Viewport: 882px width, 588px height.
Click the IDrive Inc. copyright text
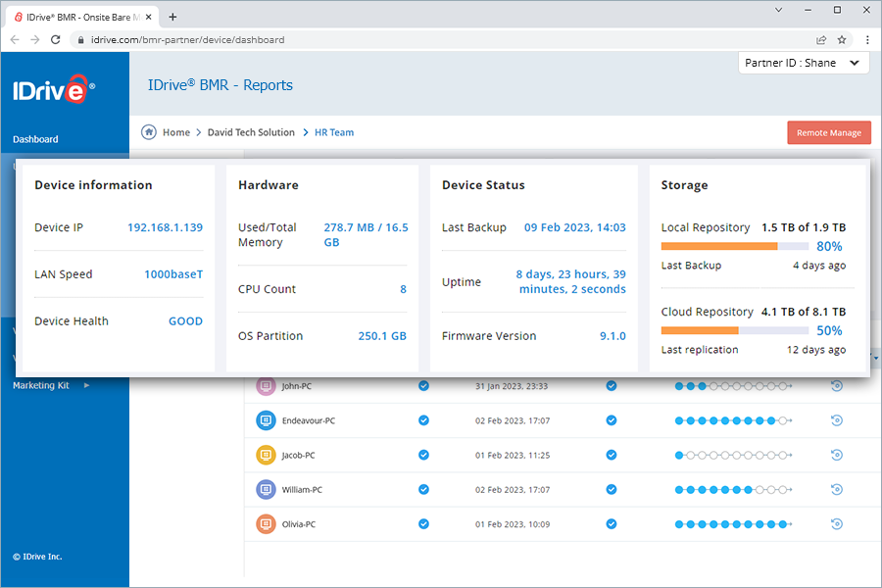tap(37, 557)
